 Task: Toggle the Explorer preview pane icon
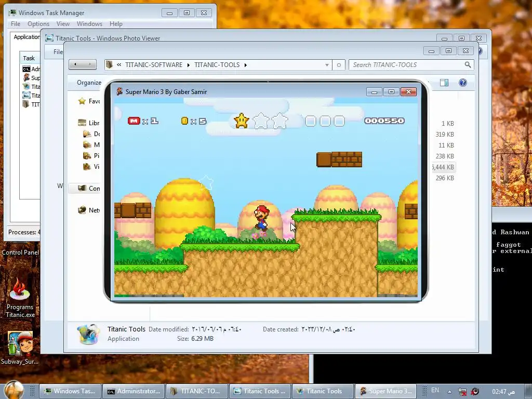(444, 83)
